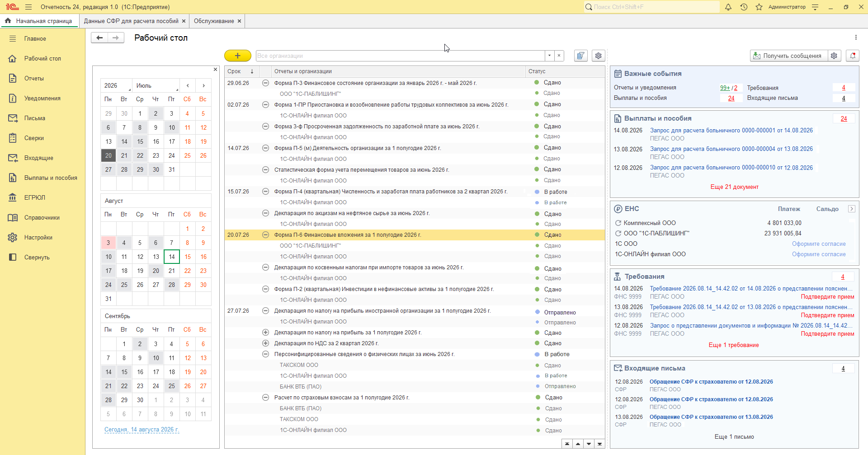Collapse Форма П-6 Финансовые вложения row
Viewport: 868px width, 455px height.
point(266,235)
